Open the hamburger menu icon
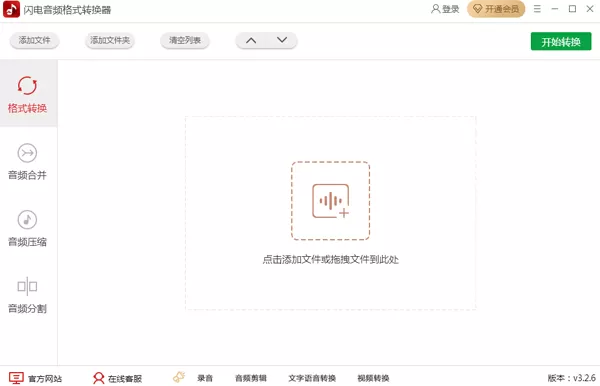This screenshot has height=386, width=600. pyautogui.click(x=537, y=9)
